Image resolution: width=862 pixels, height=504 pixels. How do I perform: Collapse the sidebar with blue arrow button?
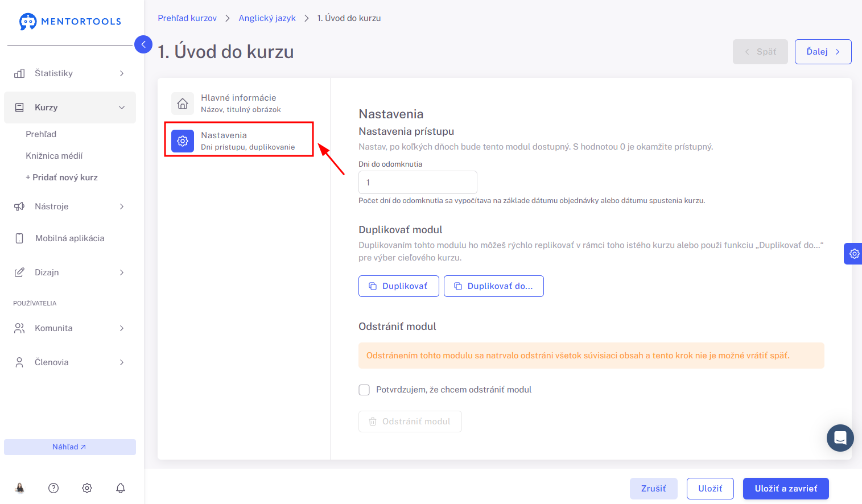(x=143, y=44)
